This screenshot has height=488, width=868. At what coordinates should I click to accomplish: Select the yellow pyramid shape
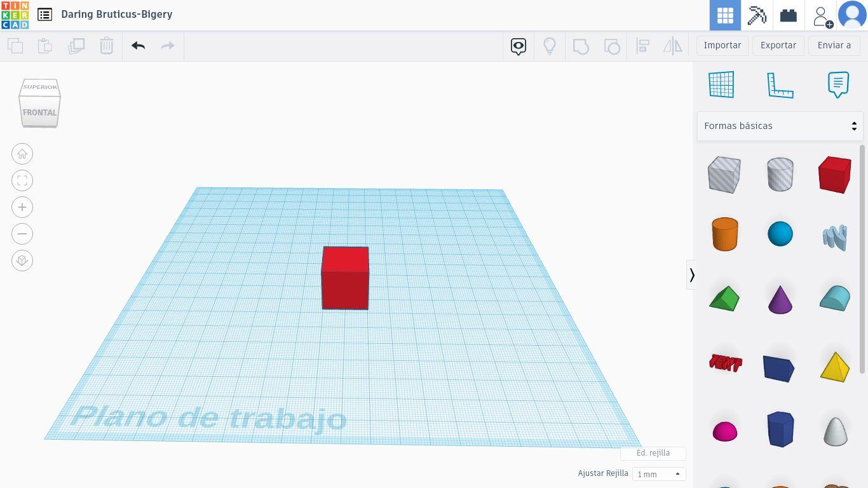point(835,367)
